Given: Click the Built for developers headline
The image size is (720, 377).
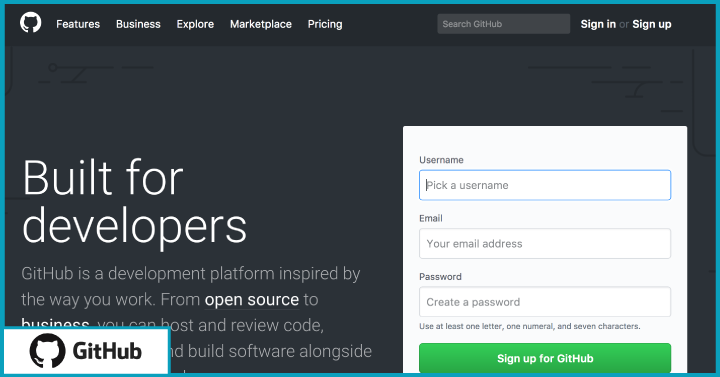Looking at the screenshot, I should [x=134, y=201].
